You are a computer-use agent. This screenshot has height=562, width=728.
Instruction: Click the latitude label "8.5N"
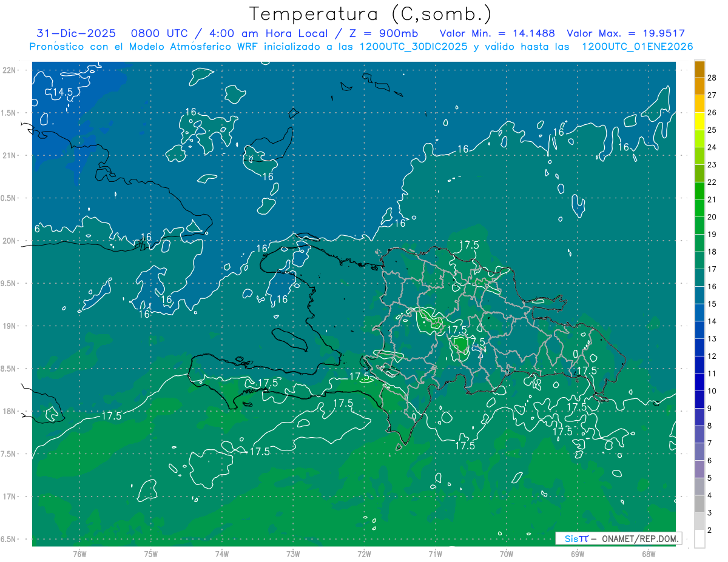pos(9,369)
